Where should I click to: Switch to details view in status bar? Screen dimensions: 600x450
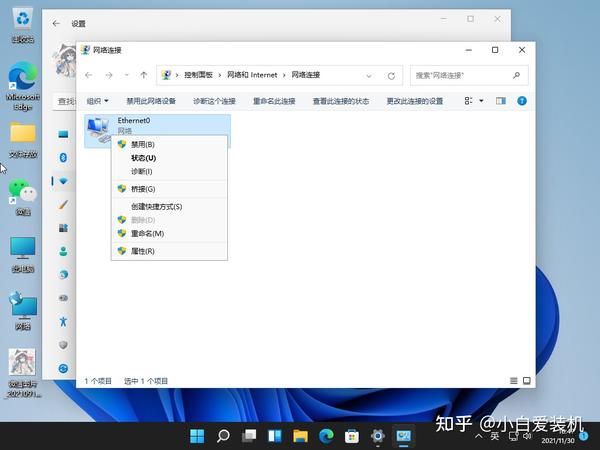point(514,381)
